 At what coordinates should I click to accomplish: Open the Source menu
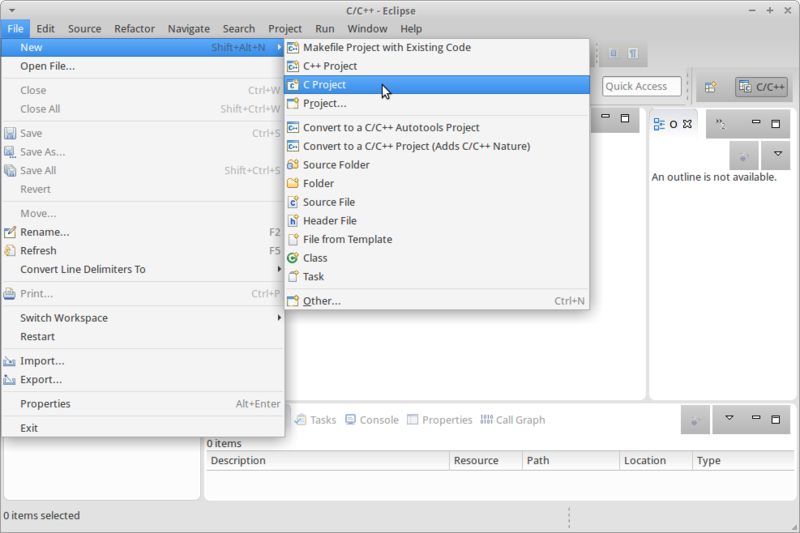click(x=85, y=29)
